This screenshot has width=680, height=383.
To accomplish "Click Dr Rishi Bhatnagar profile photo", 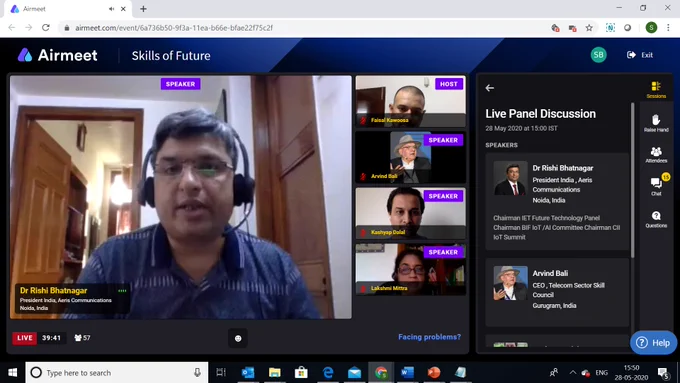I will coord(510,178).
